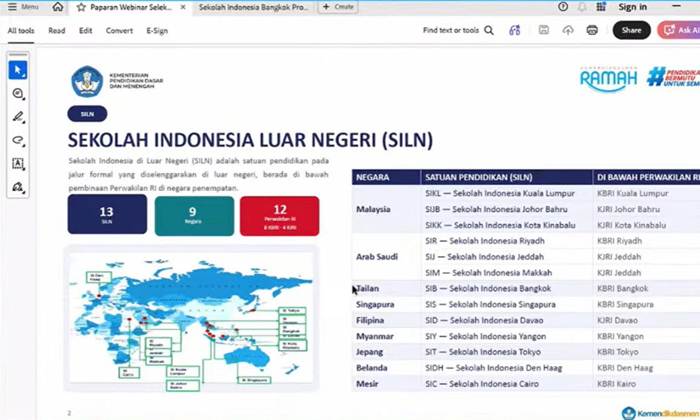Click 'SIT — Sekolah Indonesia Tokyo' row
The width and height of the screenshot is (700, 420).
click(483, 352)
